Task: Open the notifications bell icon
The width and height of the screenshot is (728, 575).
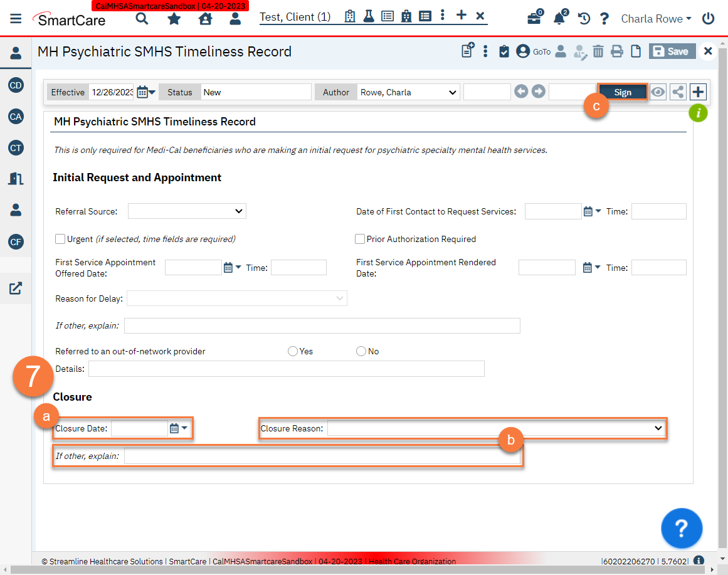Action: point(559,19)
